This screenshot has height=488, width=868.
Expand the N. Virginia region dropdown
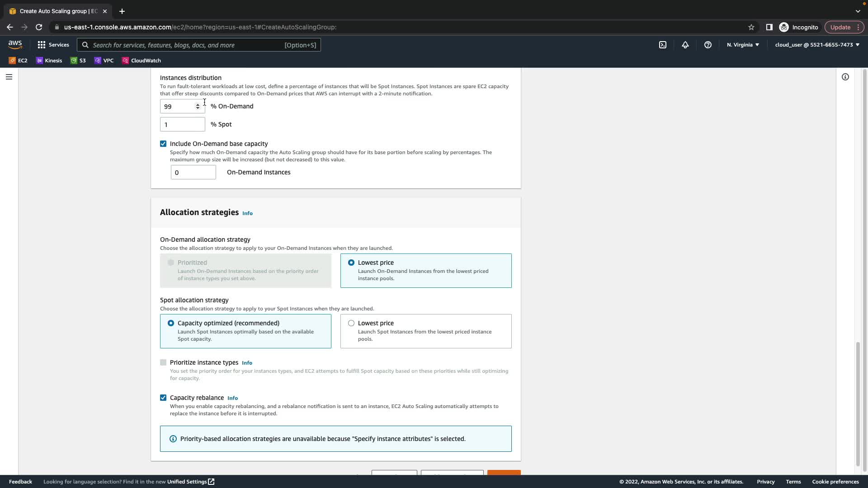coord(742,45)
